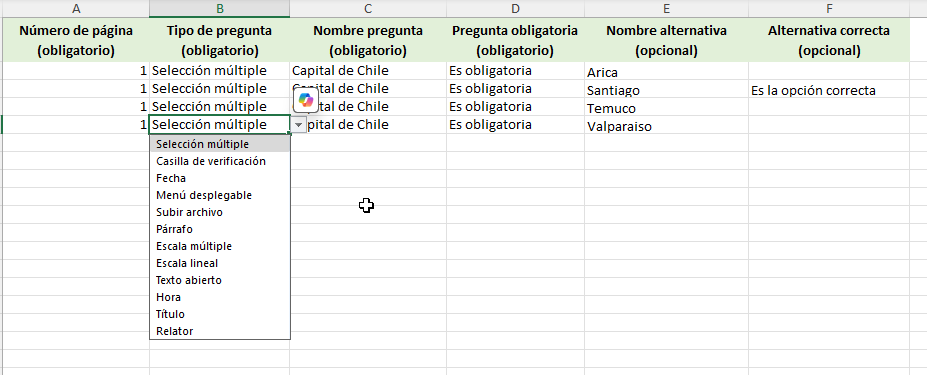Viewport: 927px width, 375px height.
Task: Choose "Casilla de verificación" from the list
Action: tap(220, 161)
